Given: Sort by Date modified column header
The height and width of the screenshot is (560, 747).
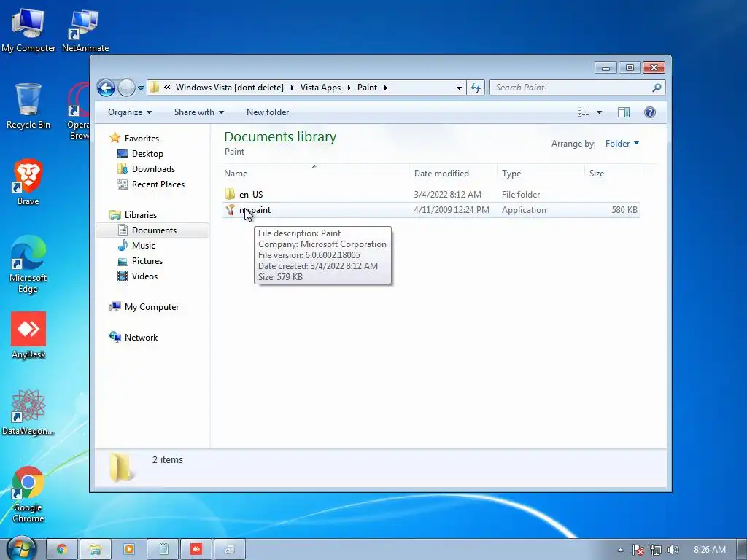Looking at the screenshot, I should (452, 174).
